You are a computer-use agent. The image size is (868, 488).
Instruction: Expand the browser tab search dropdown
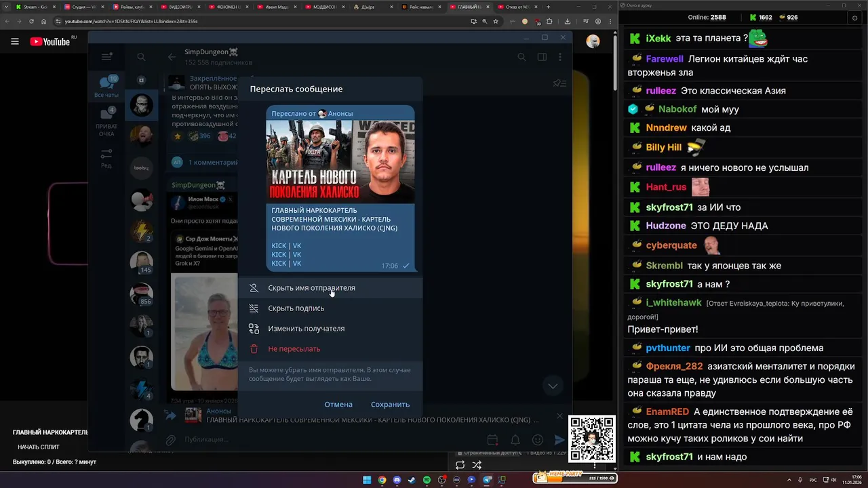coord(6,7)
